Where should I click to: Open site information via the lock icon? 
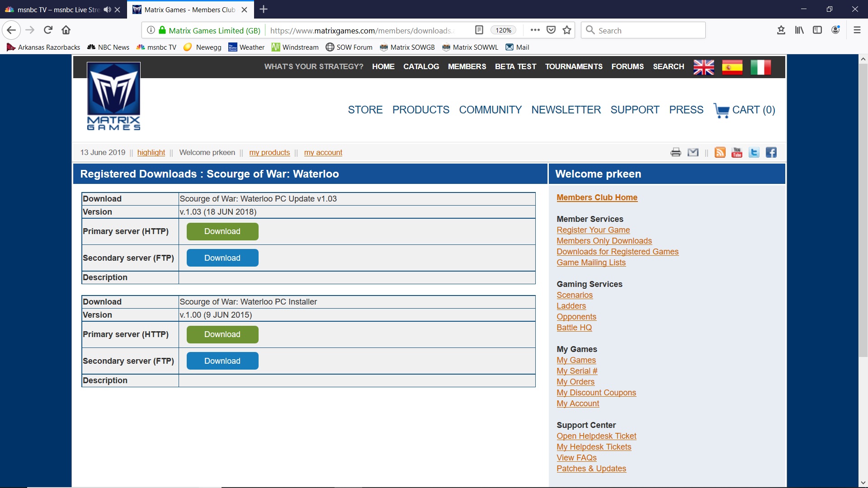coord(162,30)
